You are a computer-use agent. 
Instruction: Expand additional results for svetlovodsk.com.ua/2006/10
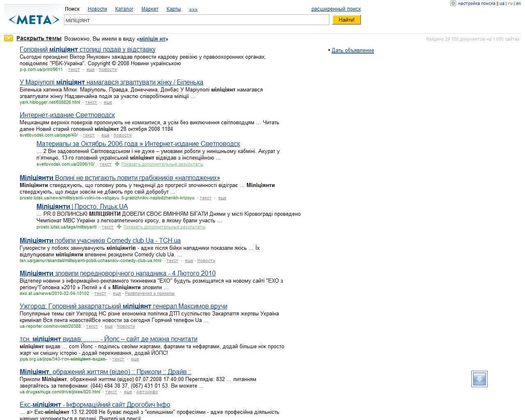coord(162,164)
